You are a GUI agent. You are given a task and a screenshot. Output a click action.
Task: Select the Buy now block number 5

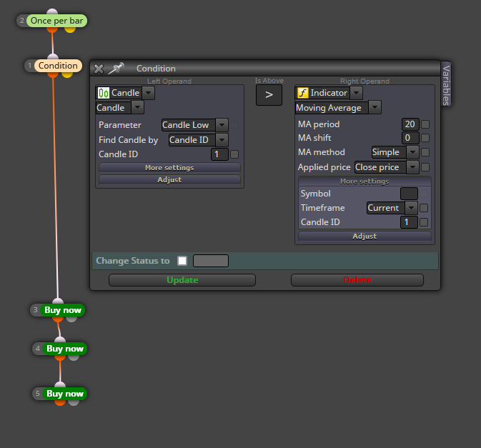coord(65,394)
